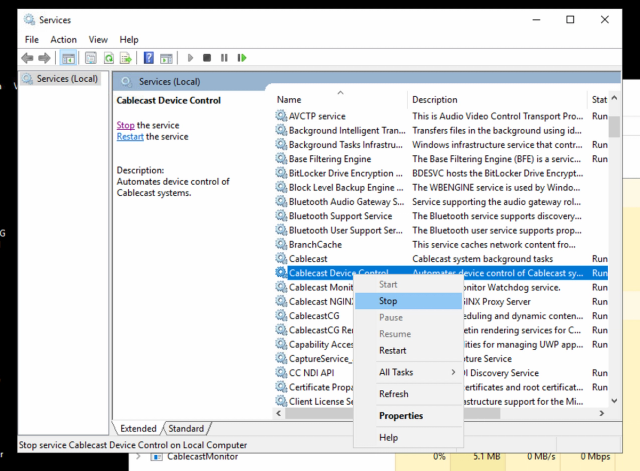Choose Restart in the context menu
Screen dimensions: 640x471
[408, 350]
